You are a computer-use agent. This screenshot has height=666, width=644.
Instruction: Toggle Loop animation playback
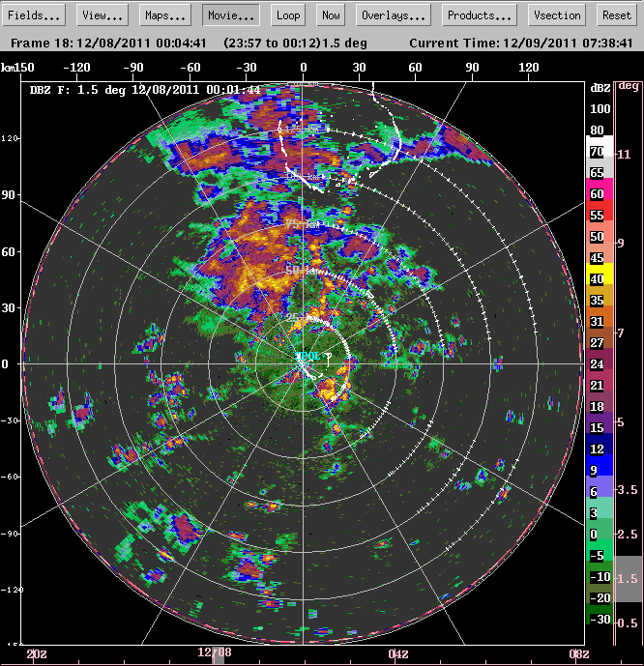click(287, 15)
